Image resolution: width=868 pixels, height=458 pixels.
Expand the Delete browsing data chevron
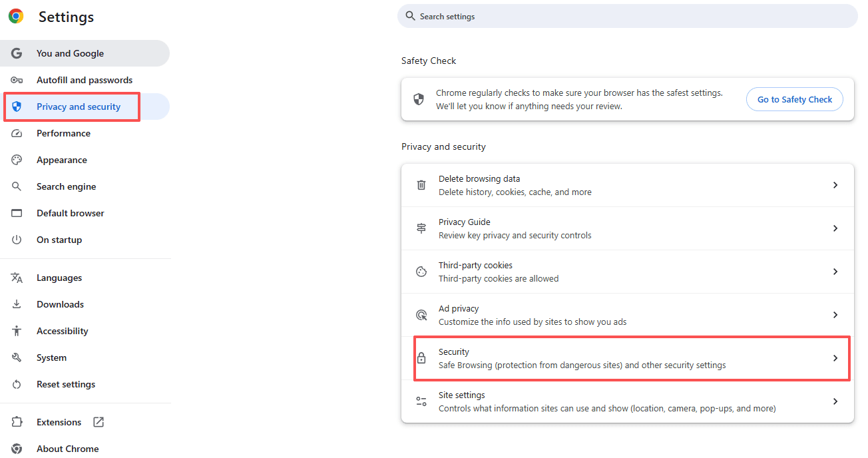(x=835, y=185)
